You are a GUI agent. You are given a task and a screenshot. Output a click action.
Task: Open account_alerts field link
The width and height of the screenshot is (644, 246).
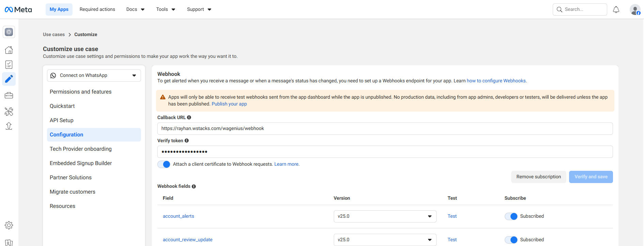178,216
